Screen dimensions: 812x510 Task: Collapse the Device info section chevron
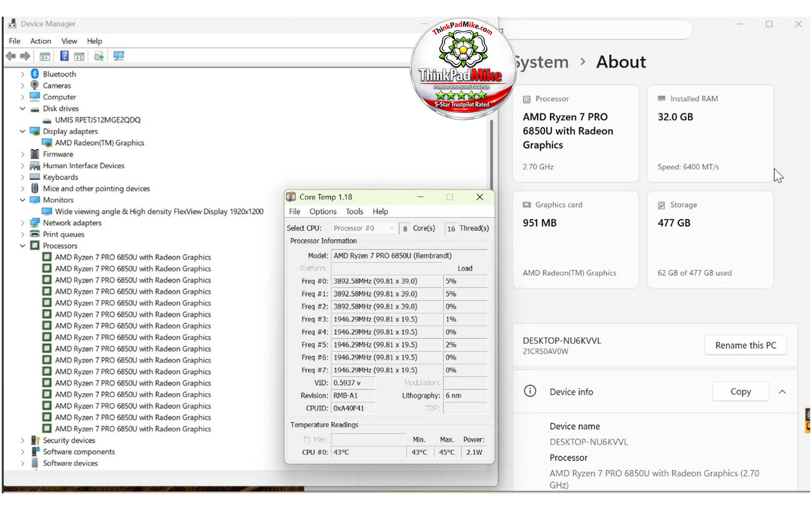(782, 392)
